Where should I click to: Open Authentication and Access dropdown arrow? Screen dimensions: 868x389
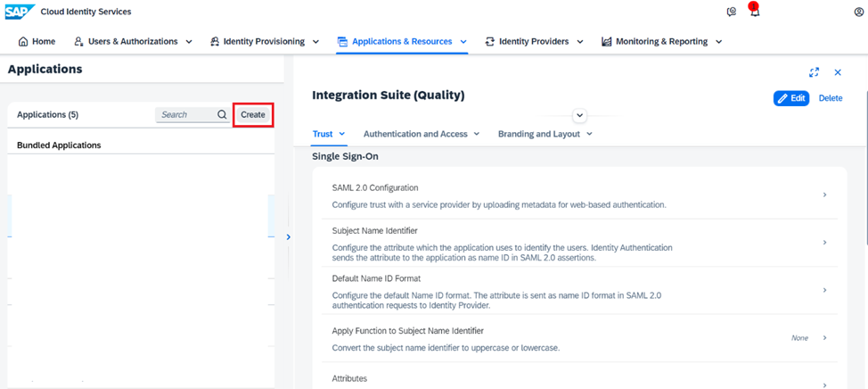point(477,134)
